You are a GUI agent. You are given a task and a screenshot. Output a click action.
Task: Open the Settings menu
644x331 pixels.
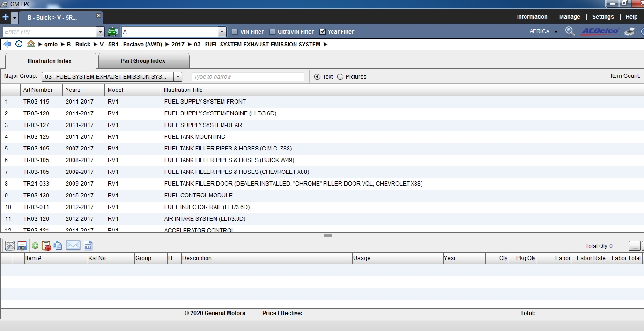(603, 16)
